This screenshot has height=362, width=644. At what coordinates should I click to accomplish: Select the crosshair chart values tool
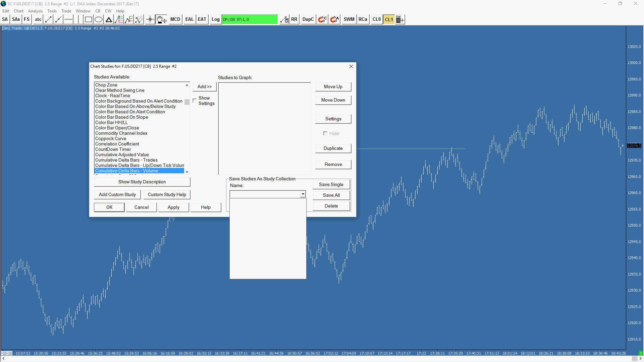150,19
